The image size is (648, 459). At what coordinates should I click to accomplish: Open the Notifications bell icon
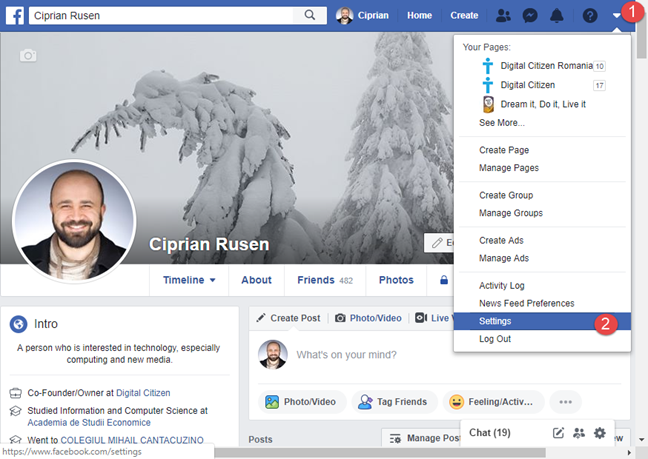coord(557,16)
